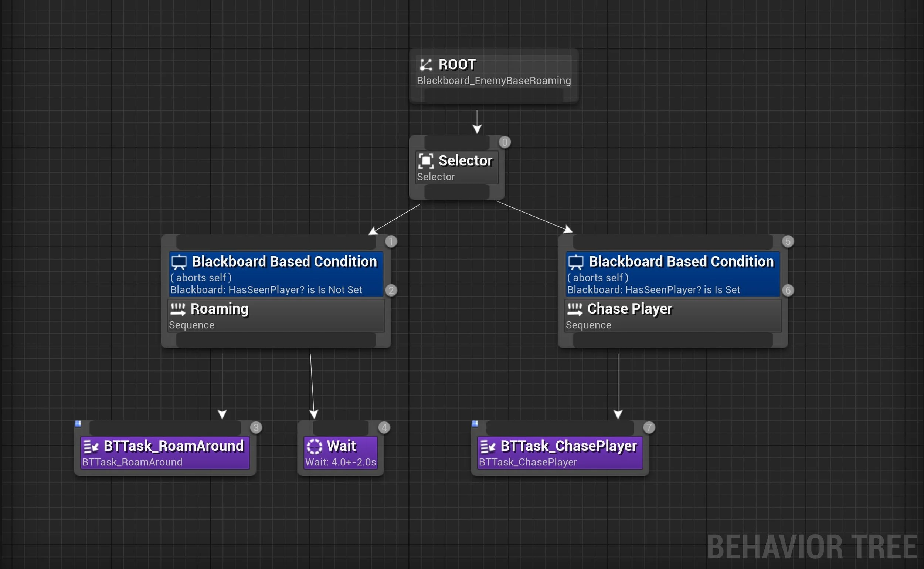Click the Selector node composite icon
Screen dimensions: 924x569
click(426, 161)
